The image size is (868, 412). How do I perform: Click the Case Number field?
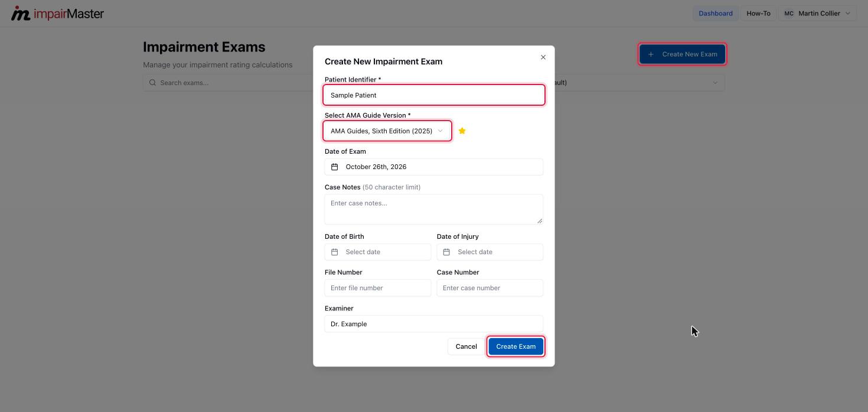pyautogui.click(x=490, y=288)
